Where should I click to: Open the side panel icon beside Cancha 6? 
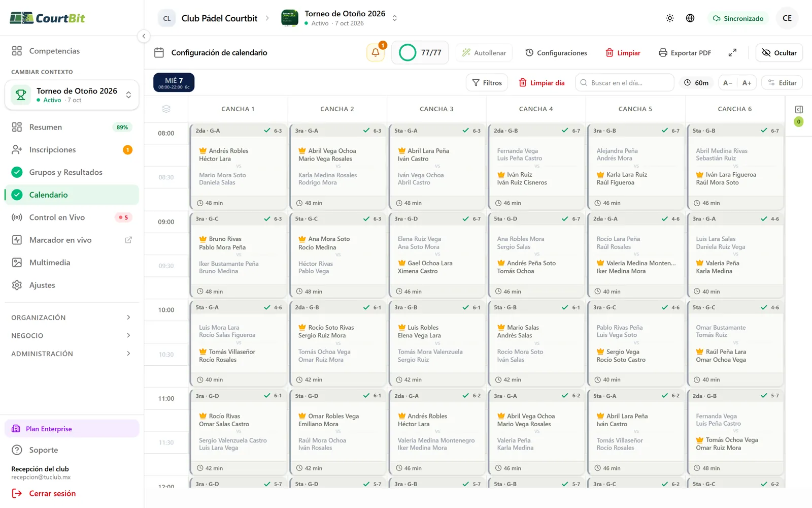pyautogui.click(x=799, y=110)
